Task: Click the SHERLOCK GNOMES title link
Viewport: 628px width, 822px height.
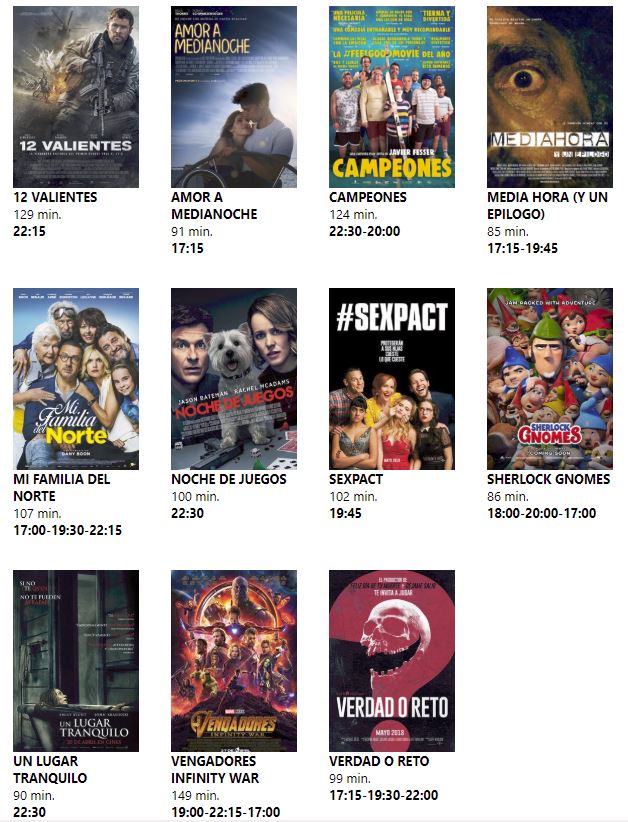Action: 548,479
